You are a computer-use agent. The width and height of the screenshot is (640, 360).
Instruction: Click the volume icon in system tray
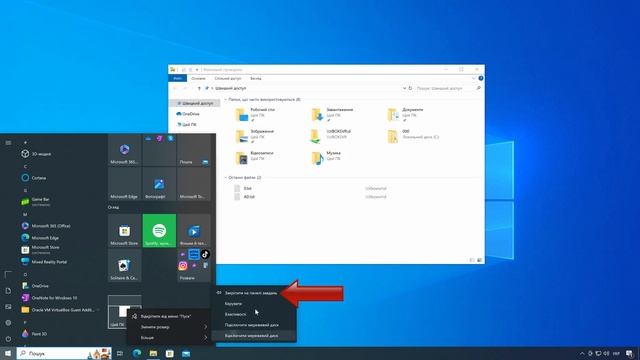point(606,353)
